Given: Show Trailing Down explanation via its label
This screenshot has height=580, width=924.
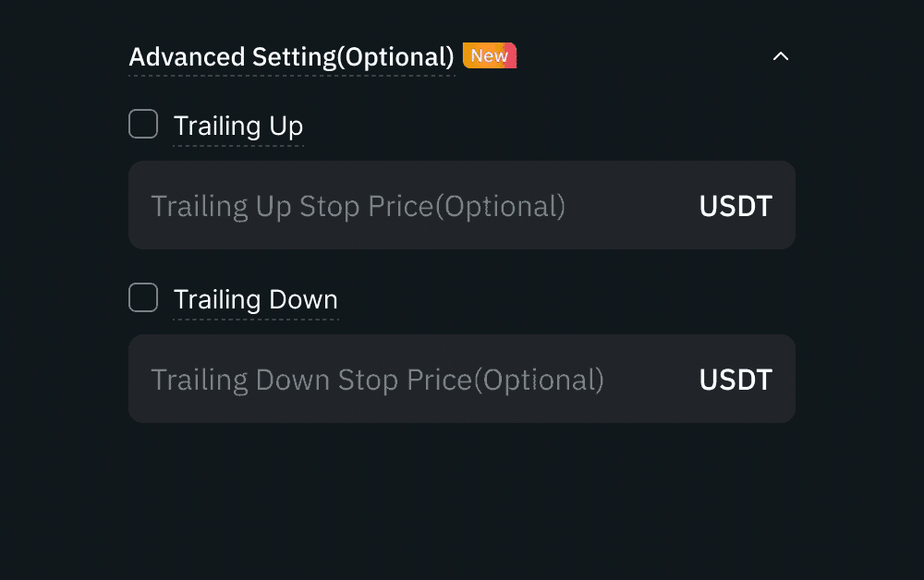Looking at the screenshot, I should (256, 299).
